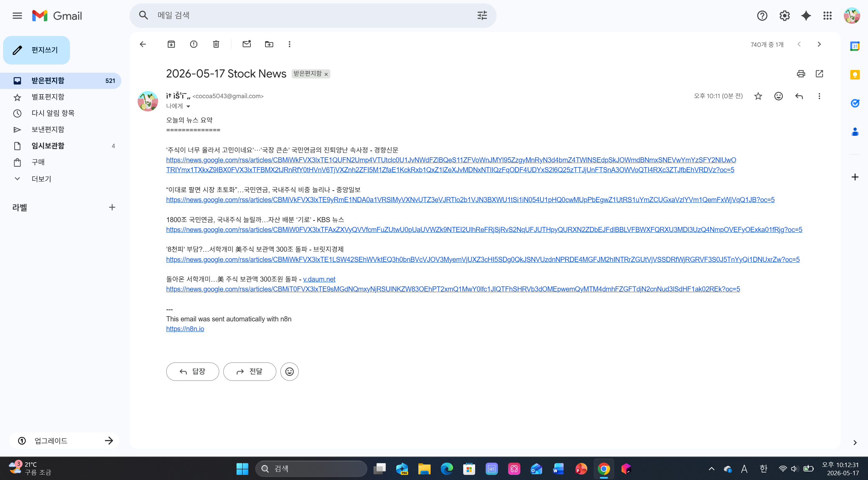
Task: Open the KBS 뉴스 article link
Action: [484, 230]
